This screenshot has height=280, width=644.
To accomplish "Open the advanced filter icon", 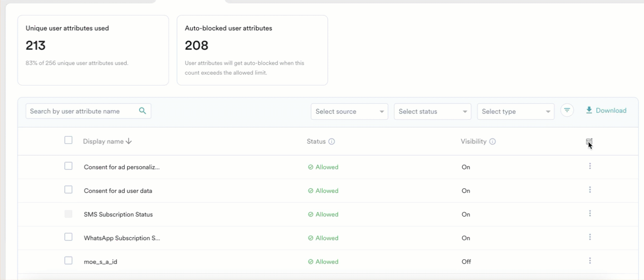I will click(567, 111).
